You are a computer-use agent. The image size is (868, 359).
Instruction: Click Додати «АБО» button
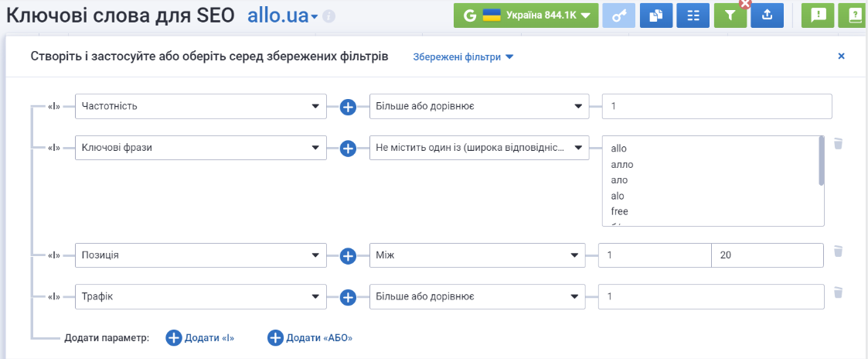pos(310,338)
